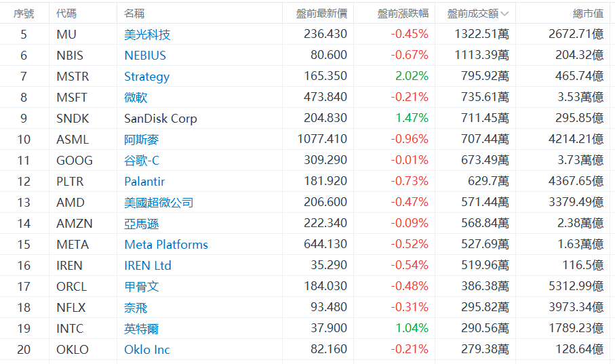
Task: Click the 英特爾 stock link
Action: click(x=141, y=329)
